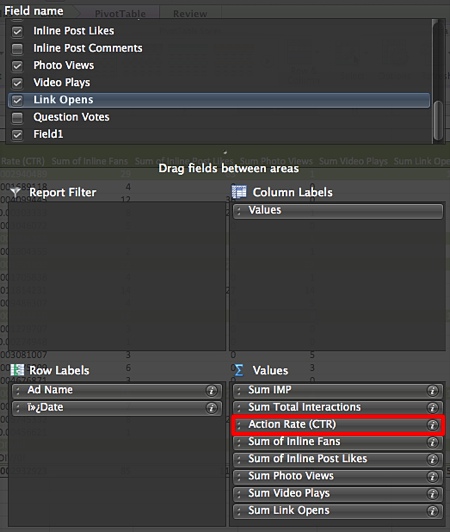
Task: Open info button for Date row label
Action: coord(211,407)
